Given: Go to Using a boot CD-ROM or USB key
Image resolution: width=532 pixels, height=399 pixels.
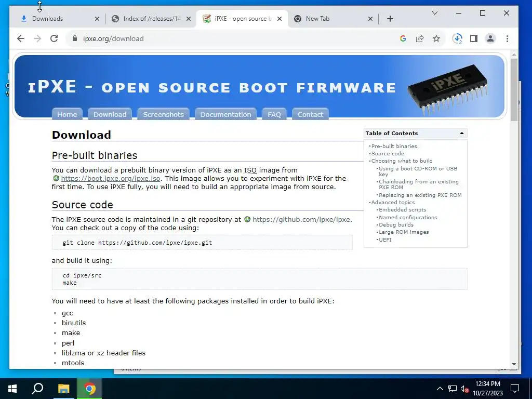Looking at the screenshot, I should [x=418, y=171].
